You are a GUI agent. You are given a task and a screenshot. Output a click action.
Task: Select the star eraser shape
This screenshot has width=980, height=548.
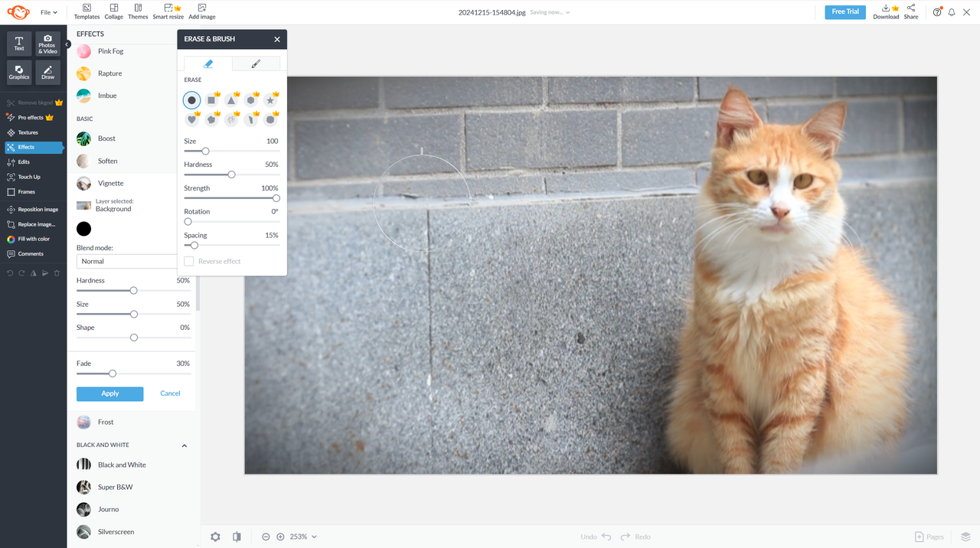point(270,100)
